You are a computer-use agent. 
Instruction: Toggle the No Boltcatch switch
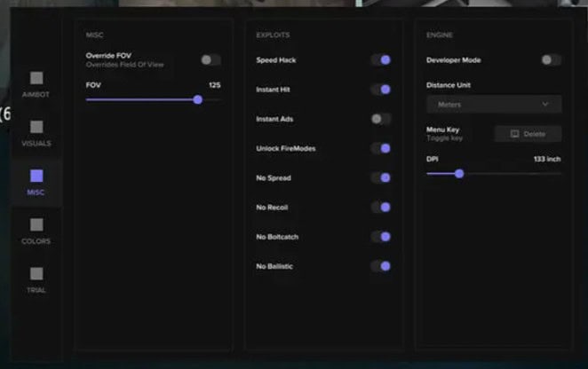tap(380, 236)
